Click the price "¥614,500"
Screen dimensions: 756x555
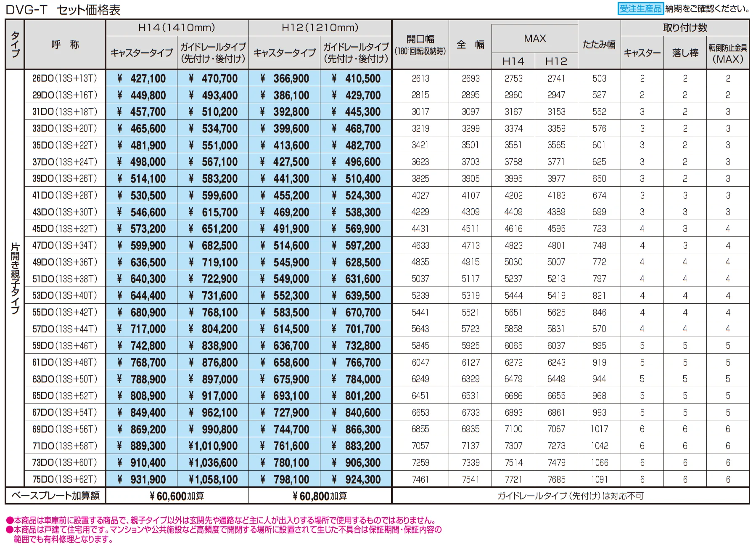coord(285,329)
